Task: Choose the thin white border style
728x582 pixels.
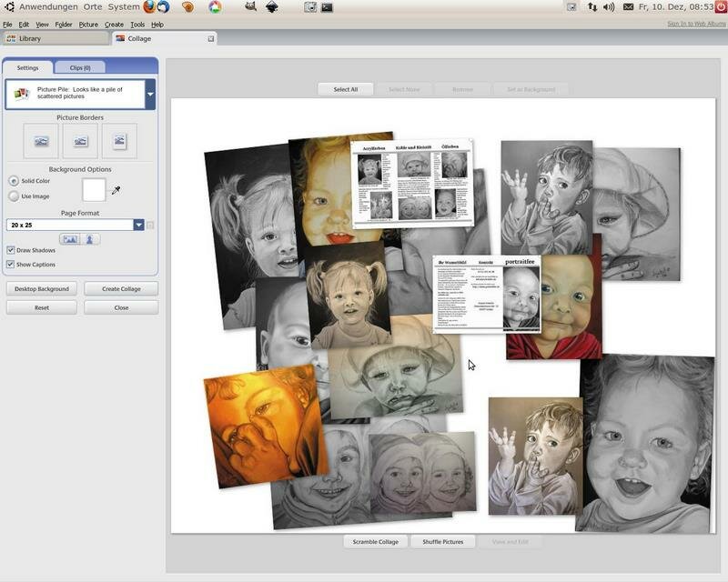Action: pos(80,141)
